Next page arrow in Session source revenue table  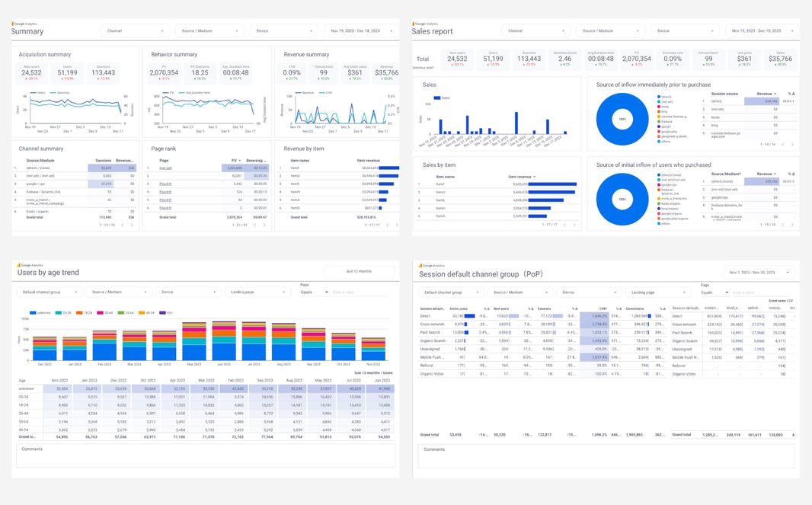click(792, 144)
